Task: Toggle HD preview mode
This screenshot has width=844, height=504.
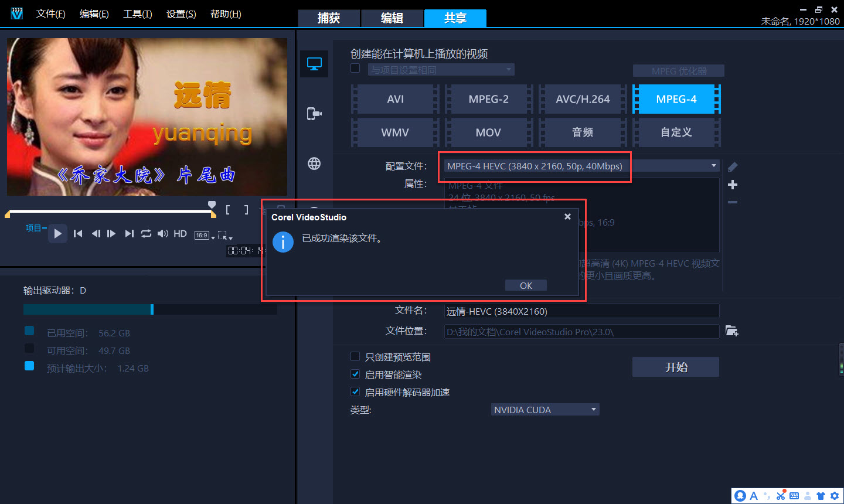Action: [180, 233]
